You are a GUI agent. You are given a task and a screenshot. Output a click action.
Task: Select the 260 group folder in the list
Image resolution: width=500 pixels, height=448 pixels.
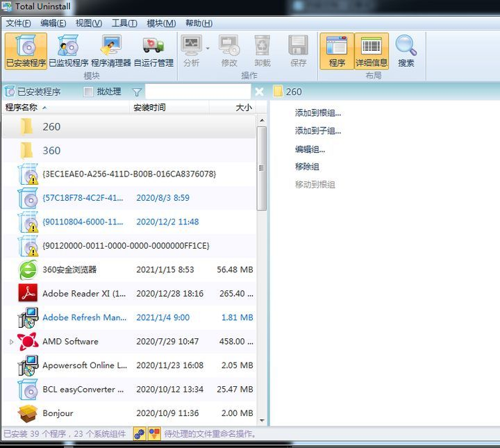(129, 126)
